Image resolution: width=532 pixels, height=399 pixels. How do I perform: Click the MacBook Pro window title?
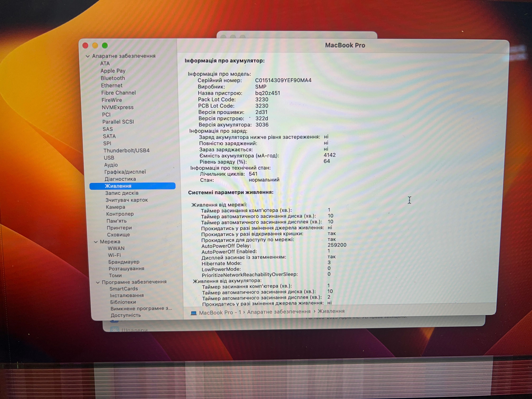point(345,46)
